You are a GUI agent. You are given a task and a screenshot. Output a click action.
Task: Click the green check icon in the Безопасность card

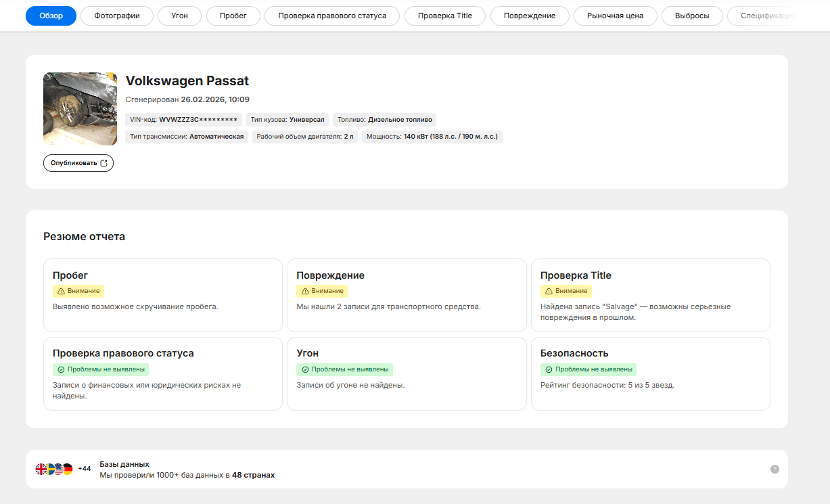549,369
